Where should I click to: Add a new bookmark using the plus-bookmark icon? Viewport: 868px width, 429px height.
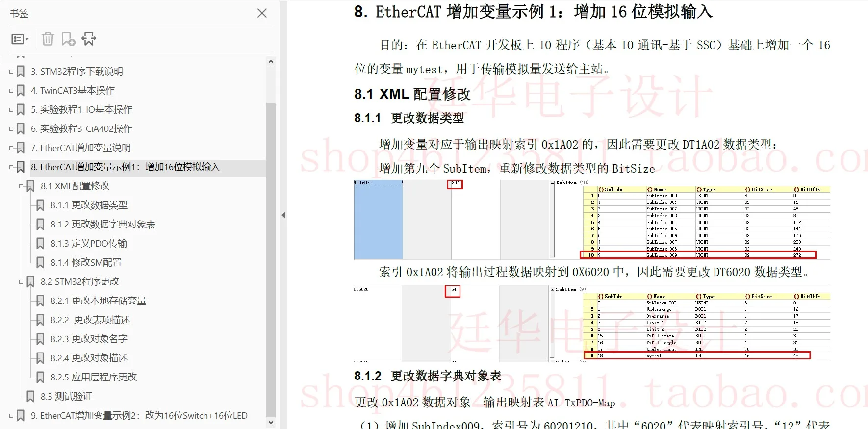tap(68, 39)
